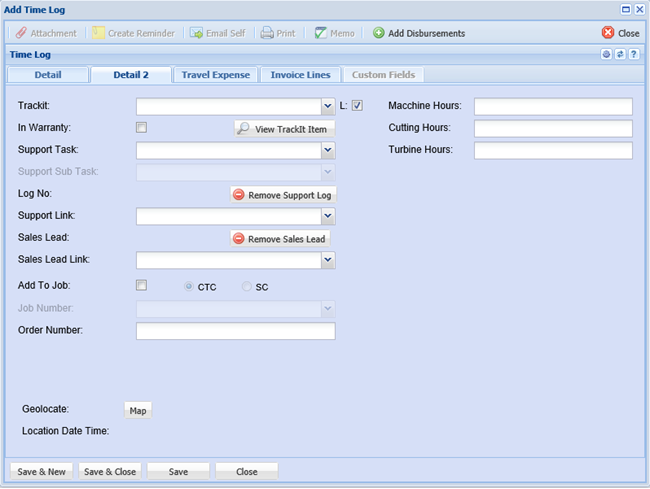Open the Memo from the toolbar
This screenshot has width=650, height=489.
(x=333, y=33)
